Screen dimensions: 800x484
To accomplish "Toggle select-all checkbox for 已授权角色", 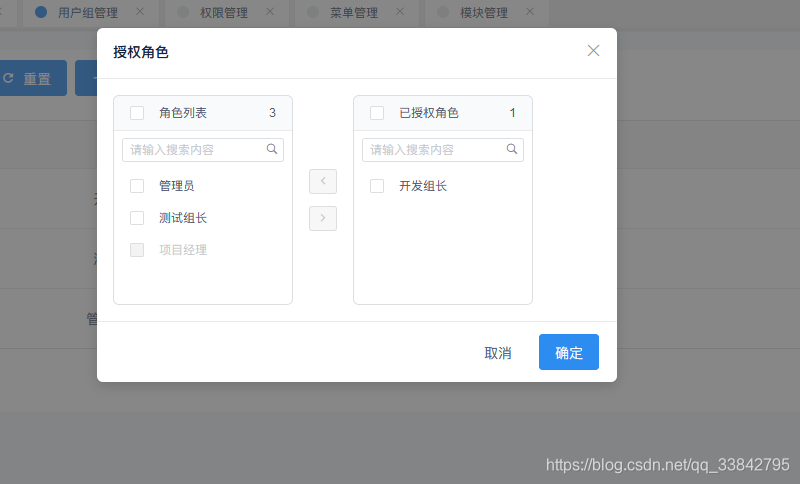I will pyautogui.click(x=377, y=113).
